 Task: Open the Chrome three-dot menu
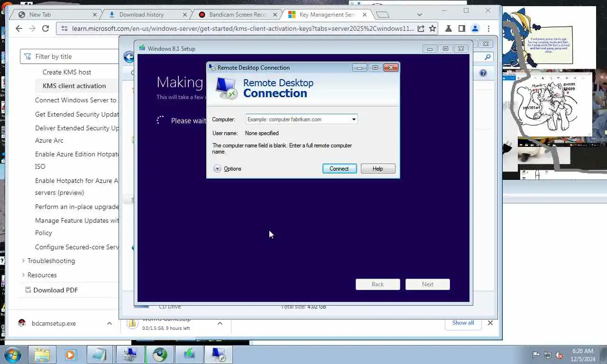488,28
